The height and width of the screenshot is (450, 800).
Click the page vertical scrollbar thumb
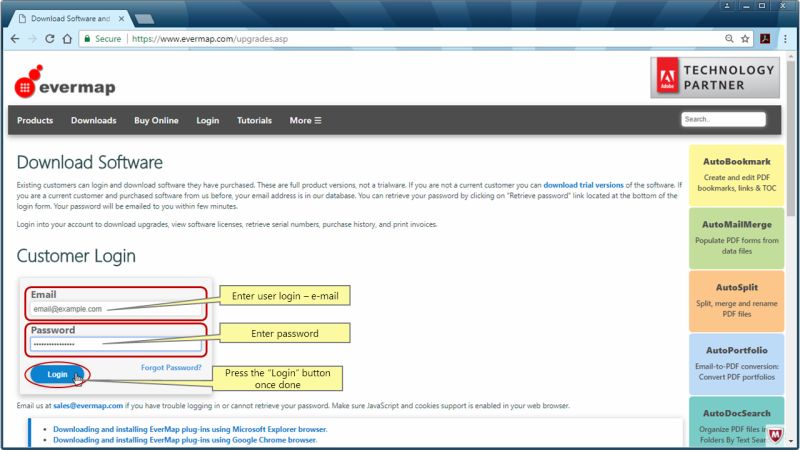791,138
